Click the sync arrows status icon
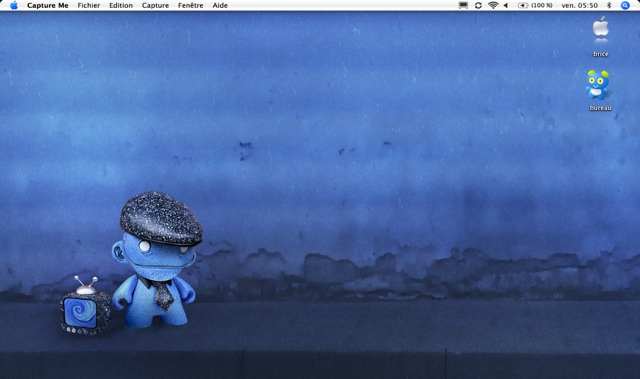 click(478, 5)
